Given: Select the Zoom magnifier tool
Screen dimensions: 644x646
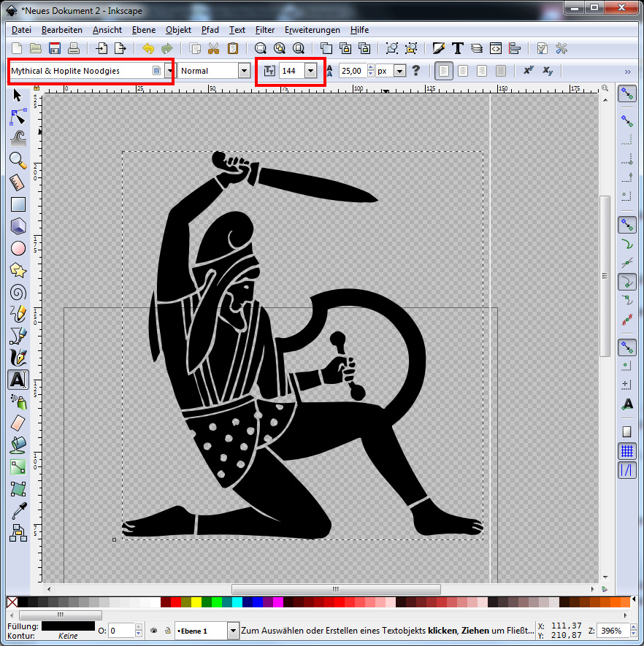Looking at the screenshot, I should (18, 161).
